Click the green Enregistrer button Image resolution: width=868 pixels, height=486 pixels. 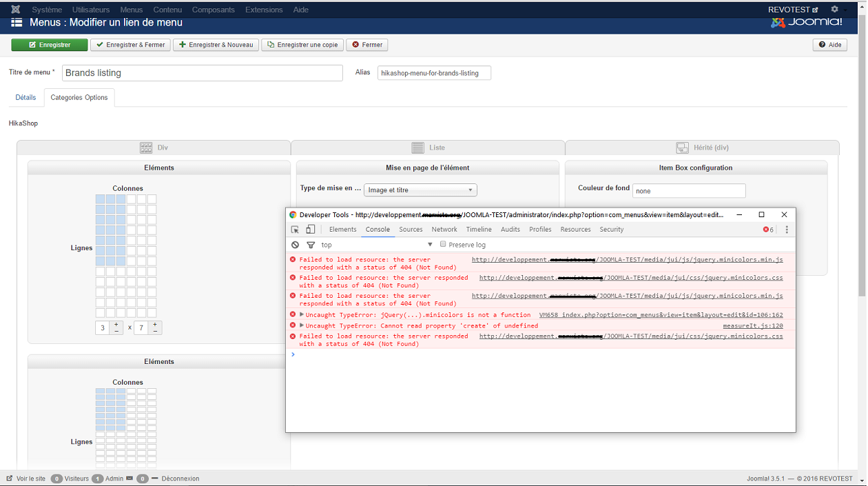click(50, 45)
